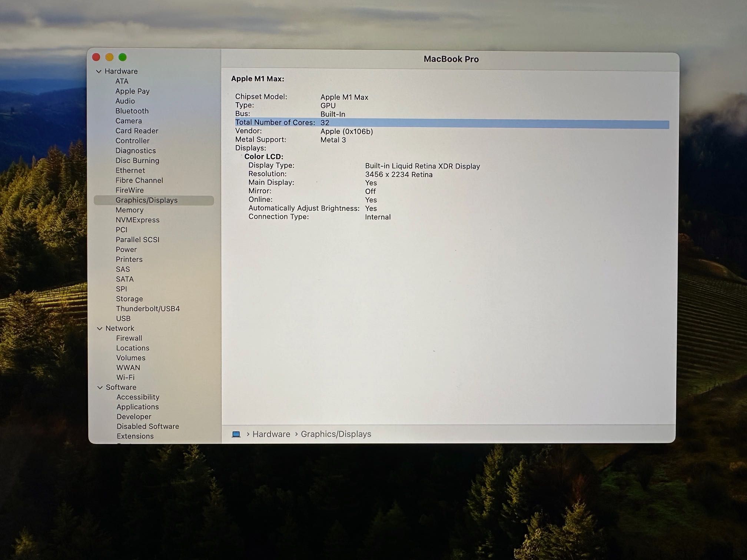The width and height of the screenshot is (747, 560).
Task: Minimize window with the yellow button
Action: pyautogui.click(x=109, y=57)
